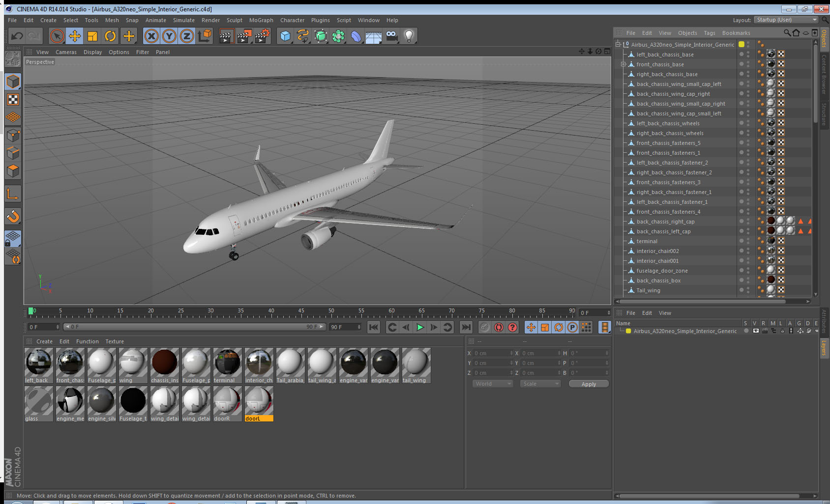Open the World coordinate dropdown
Image resolution: width=830 pixels, height=504 pixels.
coord(493,384)
